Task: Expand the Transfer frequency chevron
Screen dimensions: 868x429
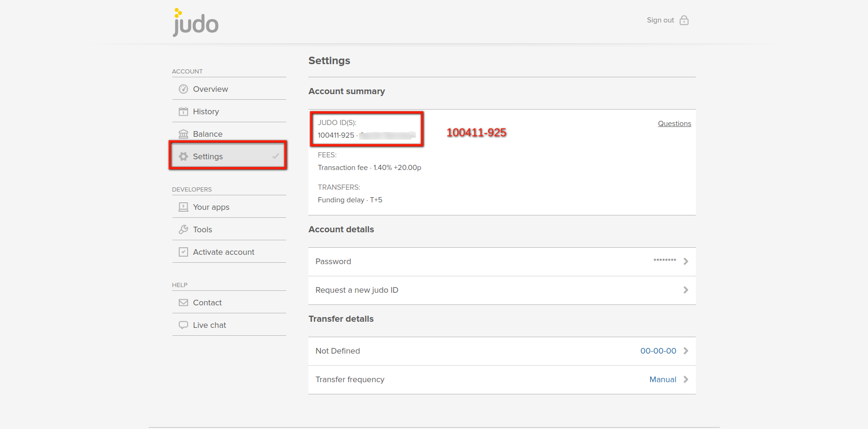Action: click(686, 379)
